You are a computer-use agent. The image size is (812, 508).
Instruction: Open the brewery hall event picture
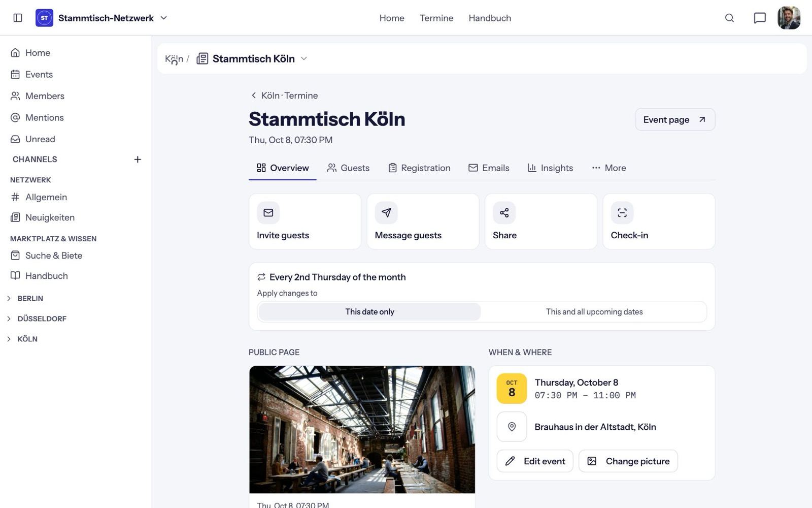(362, 430)
